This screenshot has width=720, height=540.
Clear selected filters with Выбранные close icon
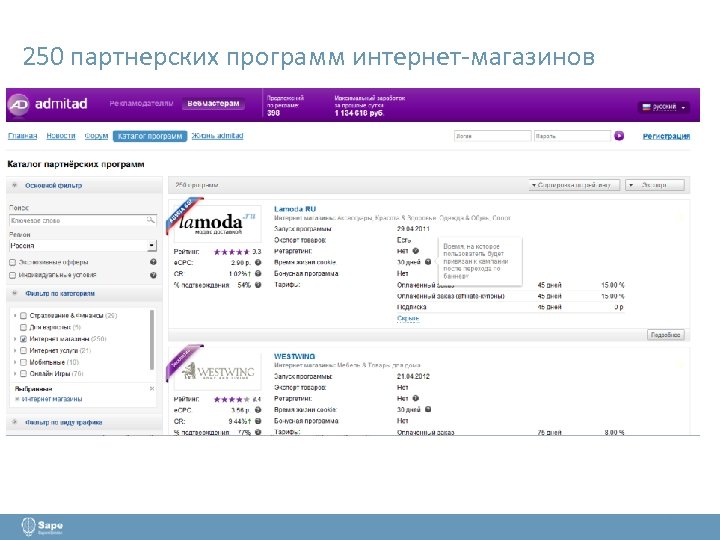coord(152,388)
